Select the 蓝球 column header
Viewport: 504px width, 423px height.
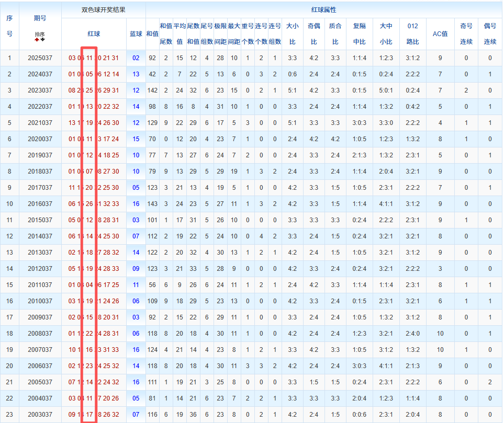136,34
